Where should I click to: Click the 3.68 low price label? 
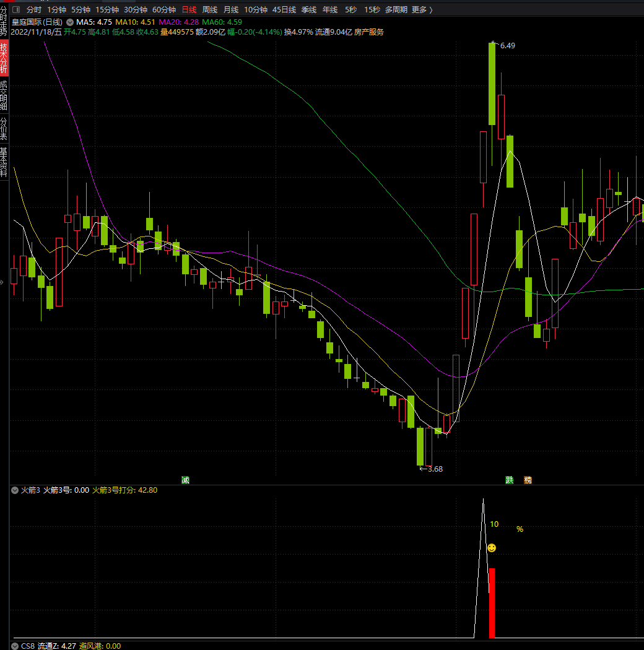coord(435,469)
